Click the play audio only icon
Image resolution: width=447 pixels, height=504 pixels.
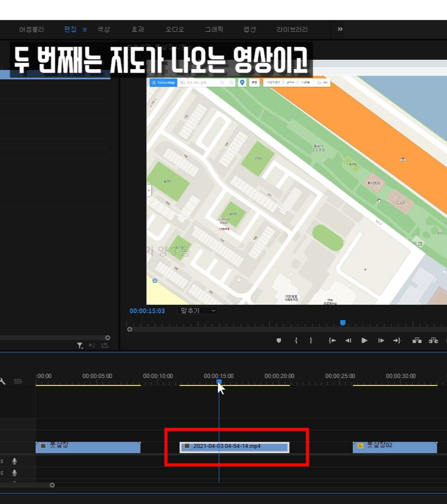pos(92,345)
